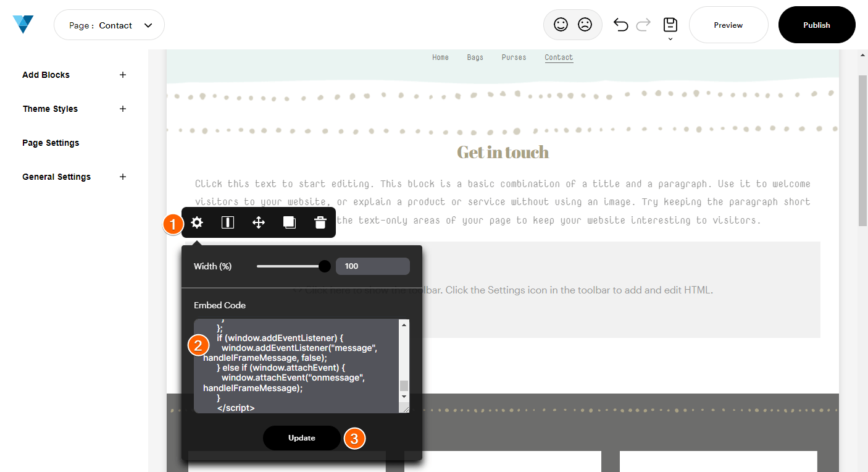Select the move block icon
Viewport: 868px width, 472px height.
[x=258, y=222]
